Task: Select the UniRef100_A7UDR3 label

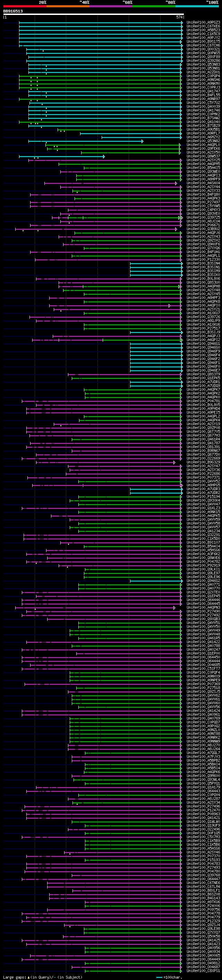Action: 203,489
